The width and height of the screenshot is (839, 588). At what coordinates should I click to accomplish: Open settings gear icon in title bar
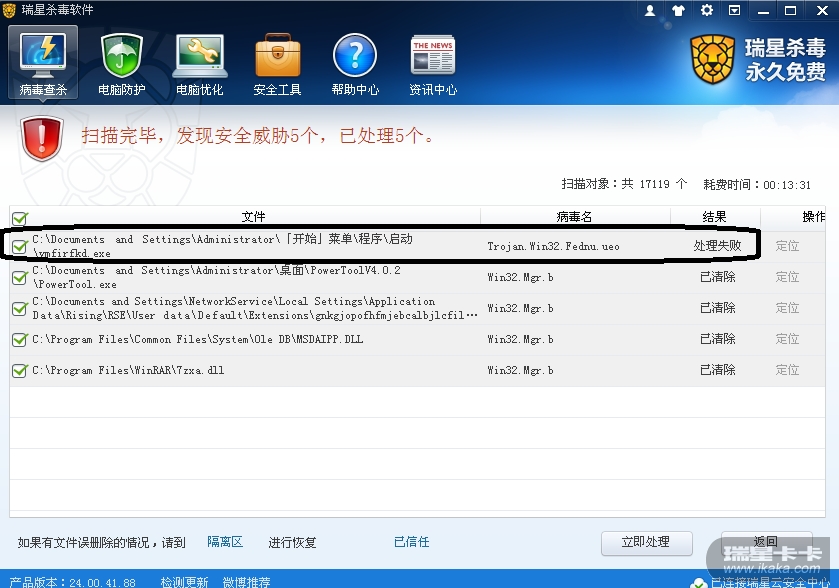coord(707,10)
